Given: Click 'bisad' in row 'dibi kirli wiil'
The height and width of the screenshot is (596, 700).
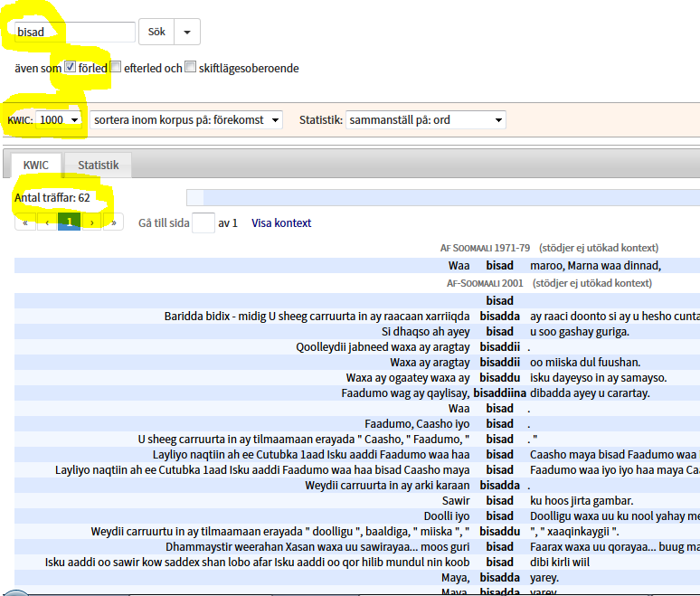Looking at the screenshot, I should [499, 563].
